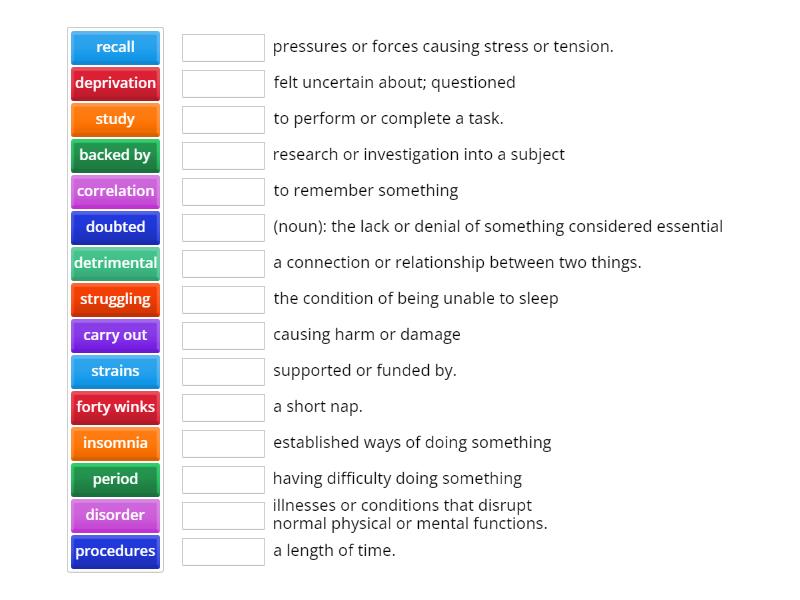800x600 pixels.
Task: Pick the 'doubted' word tile
Action: (x=115, y=227)
